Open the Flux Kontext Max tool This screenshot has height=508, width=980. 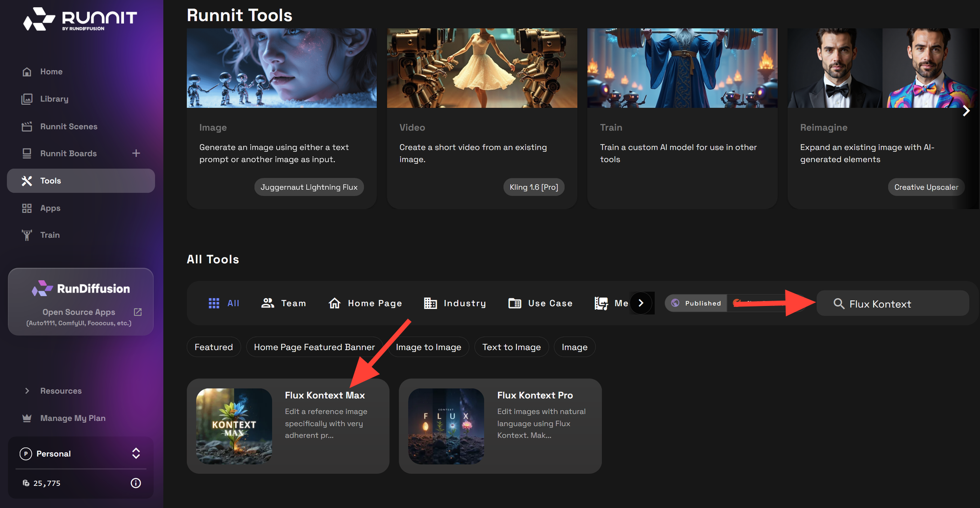coord(288,426)
